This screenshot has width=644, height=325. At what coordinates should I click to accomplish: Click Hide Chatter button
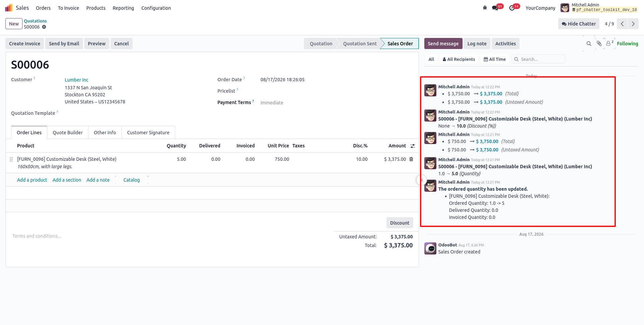[579, 24]
